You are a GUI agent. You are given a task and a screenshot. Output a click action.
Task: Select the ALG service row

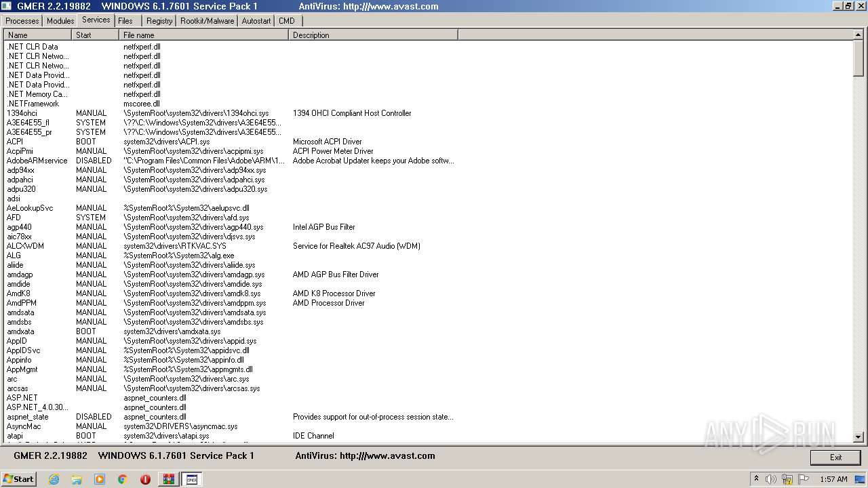(x=428, y=256)
